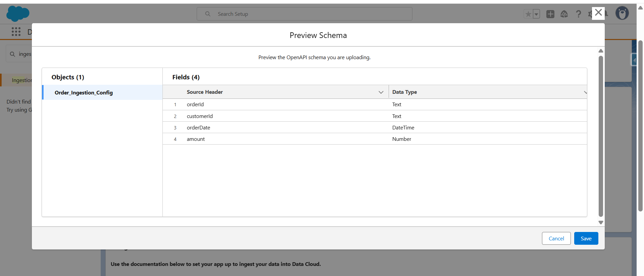Open the favorites list dropdown arrow
The height and width of the screenshot is (276, 644).
[x=536, y=14]
